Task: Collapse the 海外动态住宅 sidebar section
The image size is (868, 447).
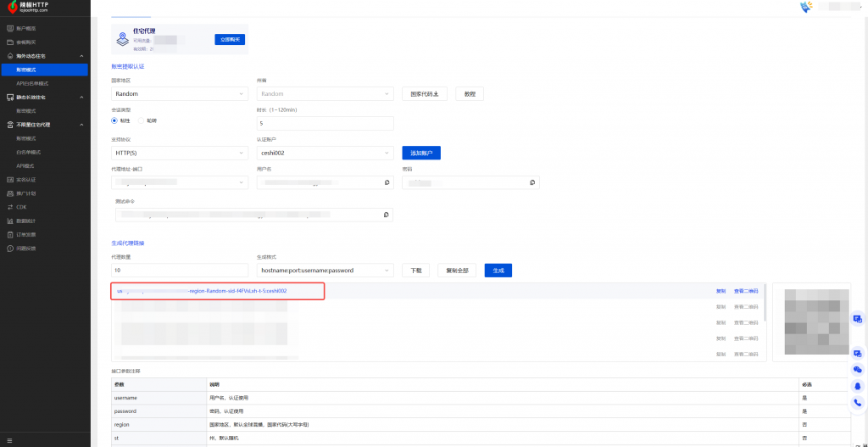Action: coord(81,55)
